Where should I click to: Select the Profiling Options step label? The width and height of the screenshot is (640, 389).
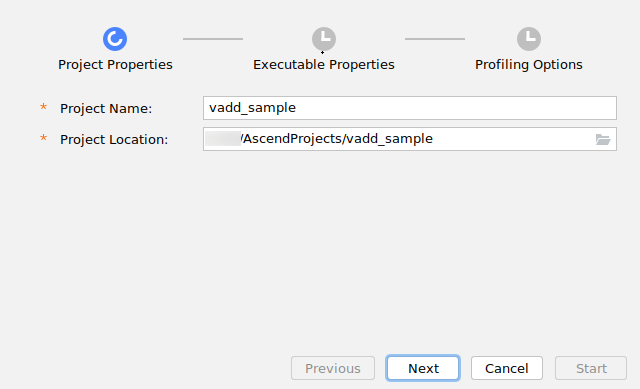[529, 64]
